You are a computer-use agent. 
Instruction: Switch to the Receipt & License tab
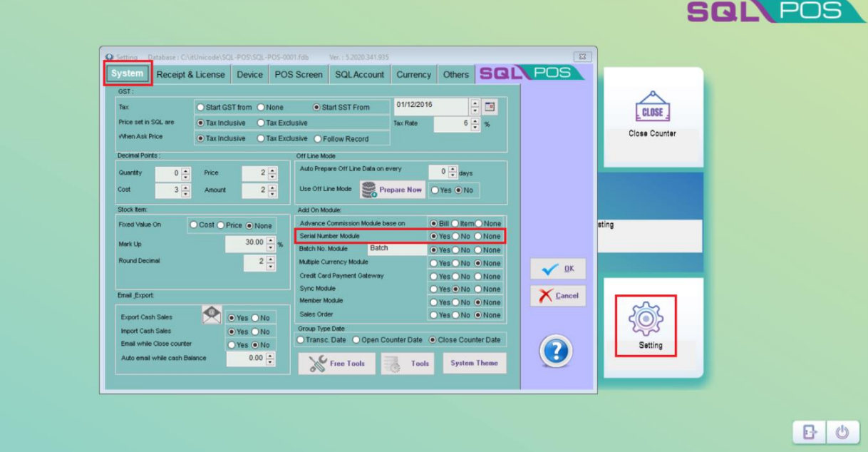click(190, 74)
